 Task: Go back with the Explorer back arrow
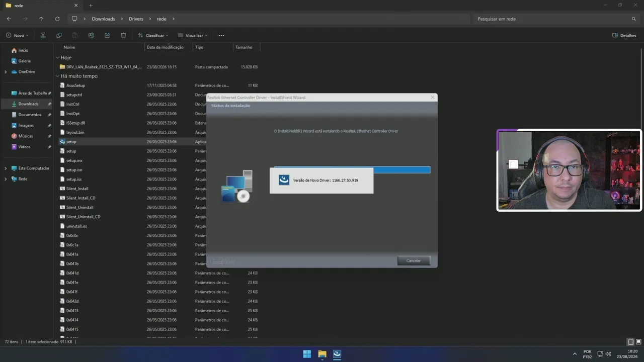[9, 19]
